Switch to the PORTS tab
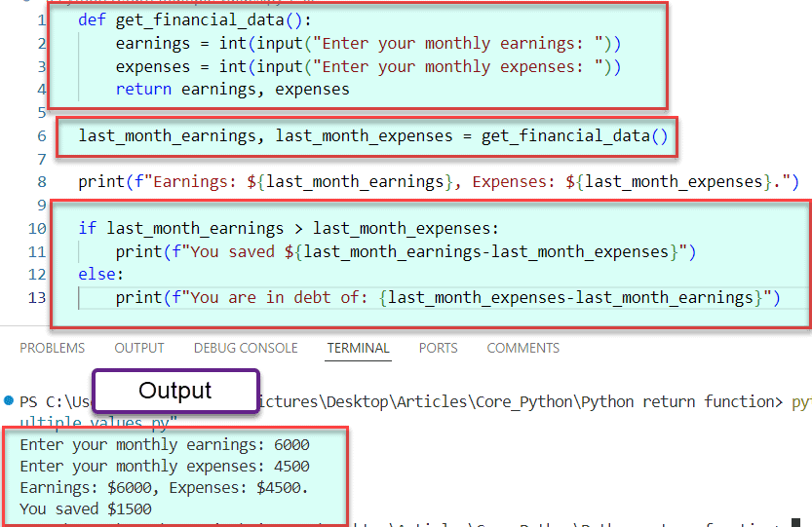812x527 pixels. tap(438, 348)
